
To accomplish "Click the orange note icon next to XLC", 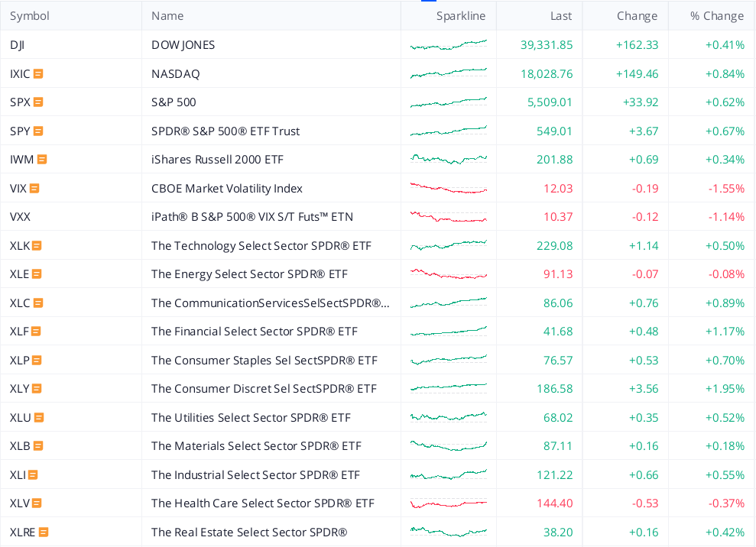I will 38,303.
